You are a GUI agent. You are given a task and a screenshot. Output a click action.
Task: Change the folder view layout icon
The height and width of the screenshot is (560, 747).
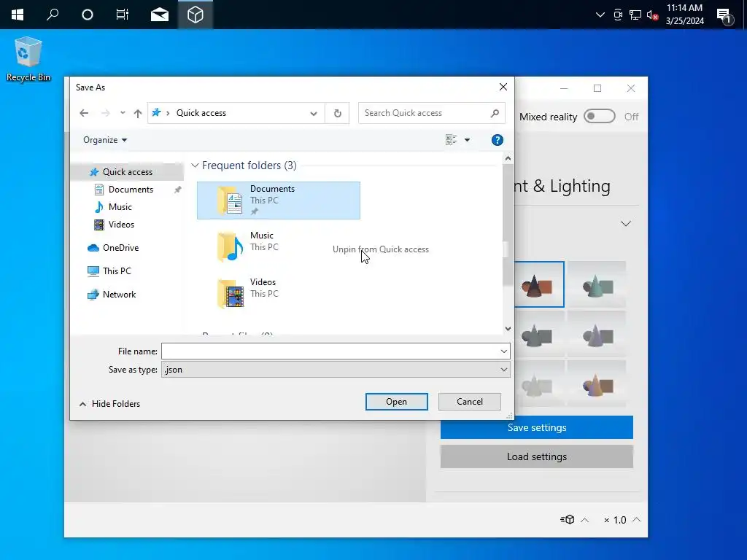pyautogui.click(x=451, y=139)
